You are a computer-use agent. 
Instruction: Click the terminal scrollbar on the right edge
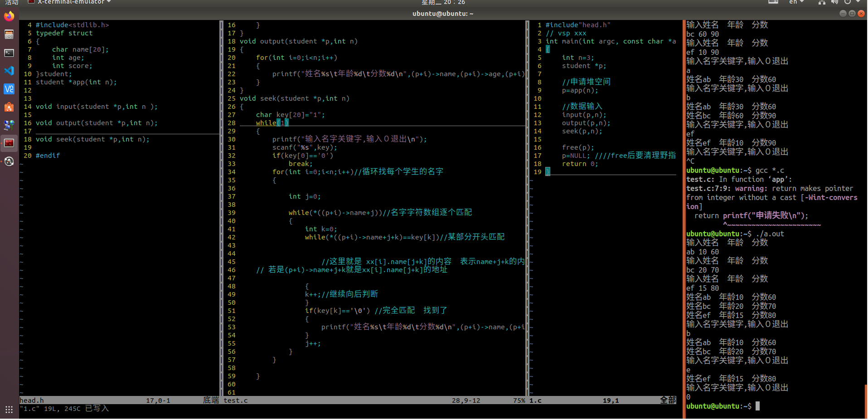click(x=866, y=401)
